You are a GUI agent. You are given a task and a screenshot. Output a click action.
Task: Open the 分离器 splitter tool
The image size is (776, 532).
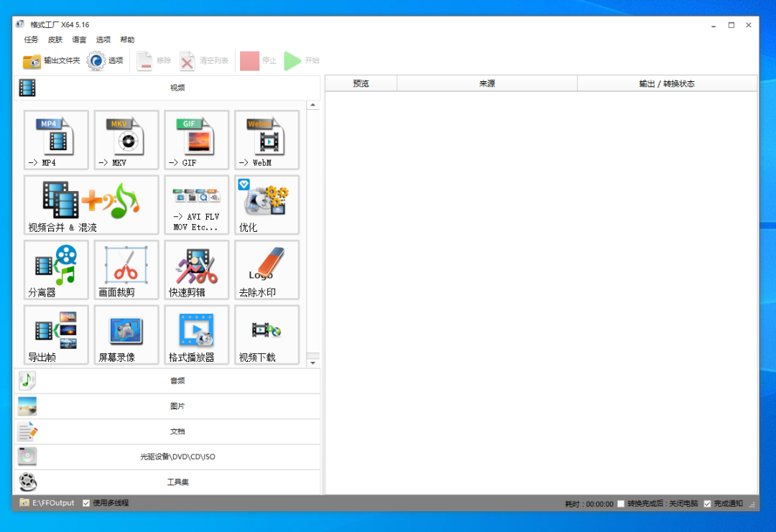pyautogui.click(x=56, y=270)
